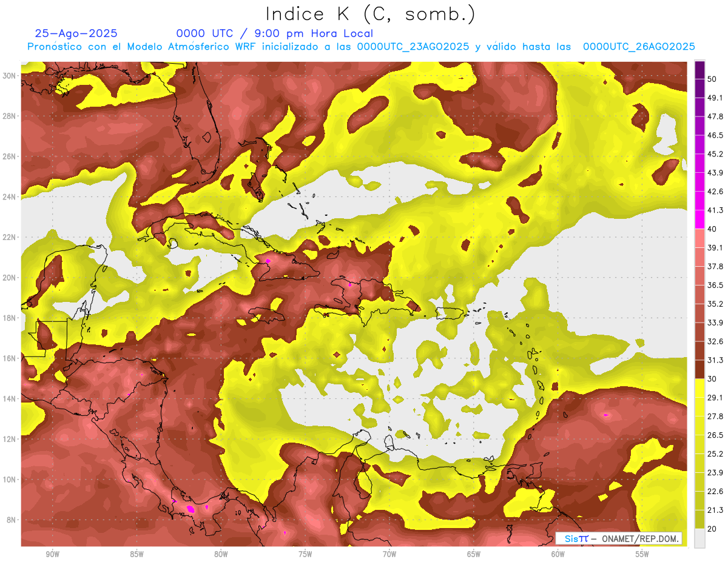This screenshot has width=728, height=562.
Task: Click the color scale value 25.2
Action: 715,453
